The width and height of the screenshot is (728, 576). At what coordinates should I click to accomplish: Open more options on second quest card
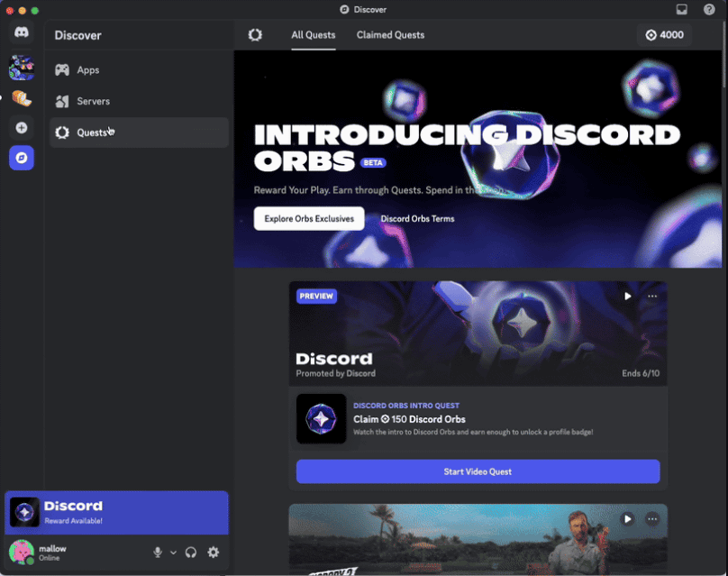652,519
